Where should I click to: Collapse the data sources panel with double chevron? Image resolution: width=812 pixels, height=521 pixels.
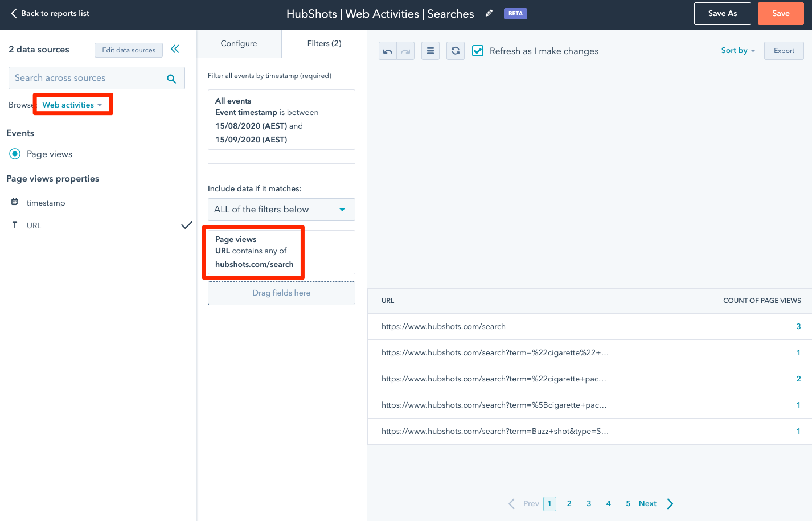pos(175,49)
